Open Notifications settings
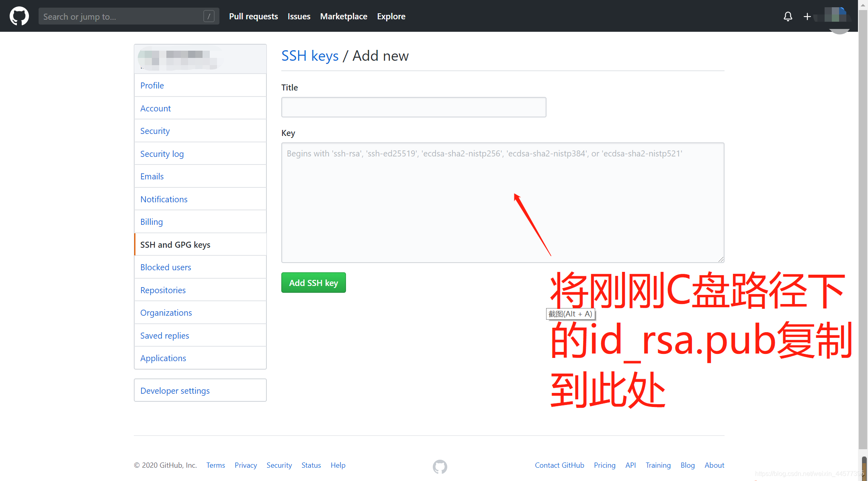Image resolution: width=868 pixels, height=481 pixels. coord(200,199)
